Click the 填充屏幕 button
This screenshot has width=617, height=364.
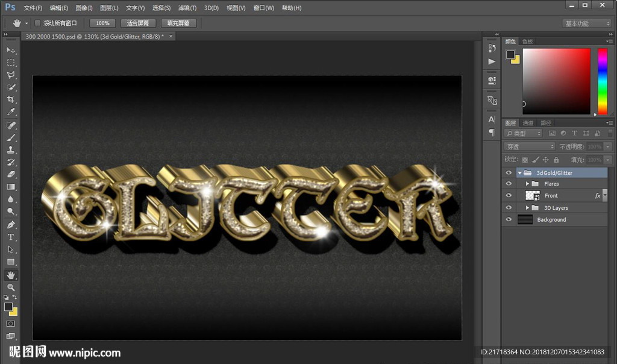point(178,24)
